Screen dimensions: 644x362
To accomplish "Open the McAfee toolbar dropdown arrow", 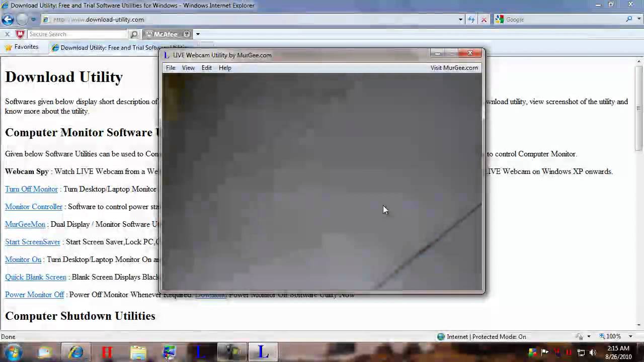I will pos(198,34).
